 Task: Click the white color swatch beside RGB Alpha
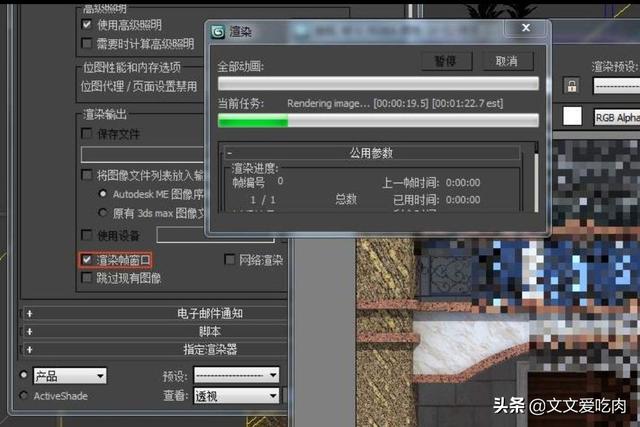572,116
